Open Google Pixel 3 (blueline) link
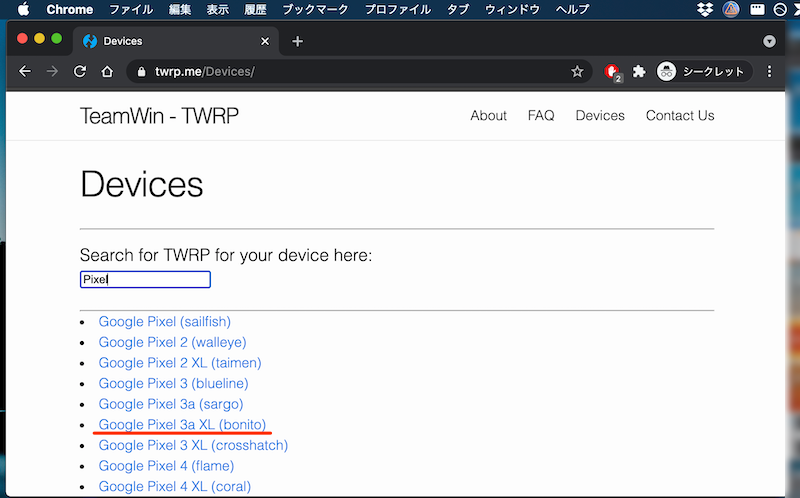The height and width of the screenshot is (498, 800). (173, 383)
